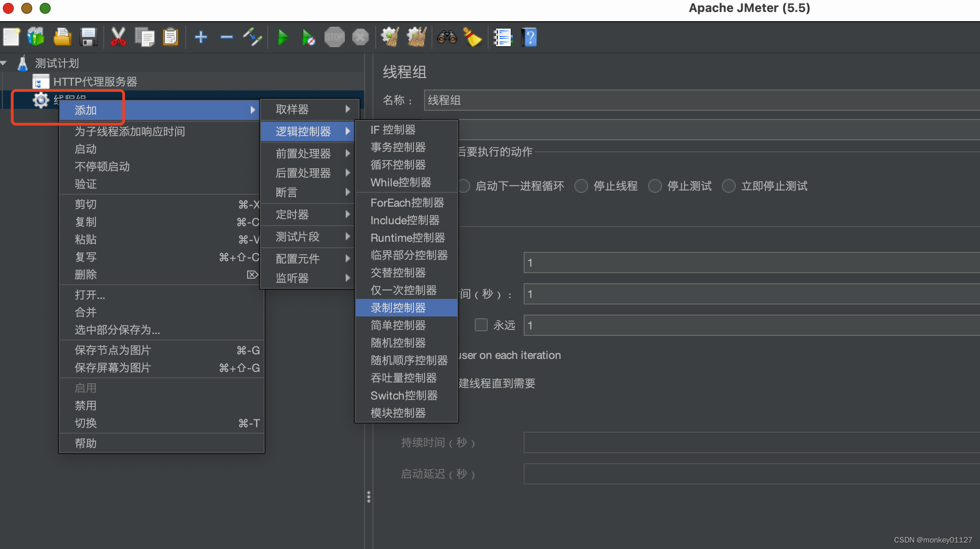Click the Search binoculars icon
The image size is (980, 549).
tap(447, 37)
